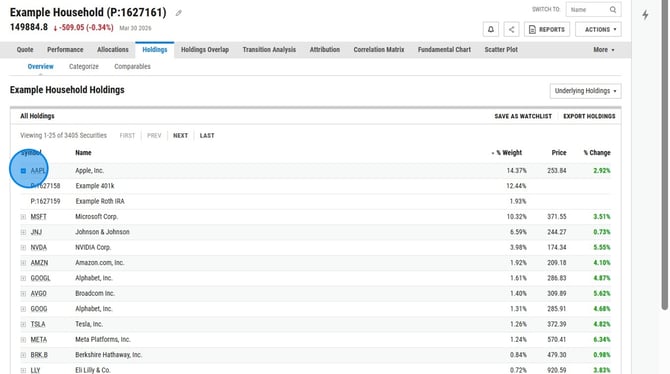The width and height of the screenshot is (670, 374).
Task: Open the Underlying Holdings dropdown
Action: (x=585, y=91)
